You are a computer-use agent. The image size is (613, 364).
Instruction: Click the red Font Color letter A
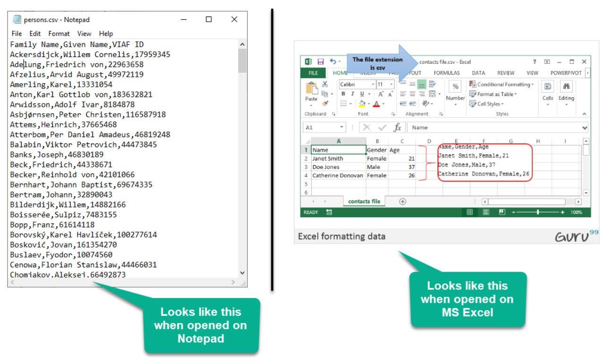click(x=376, y=104)
